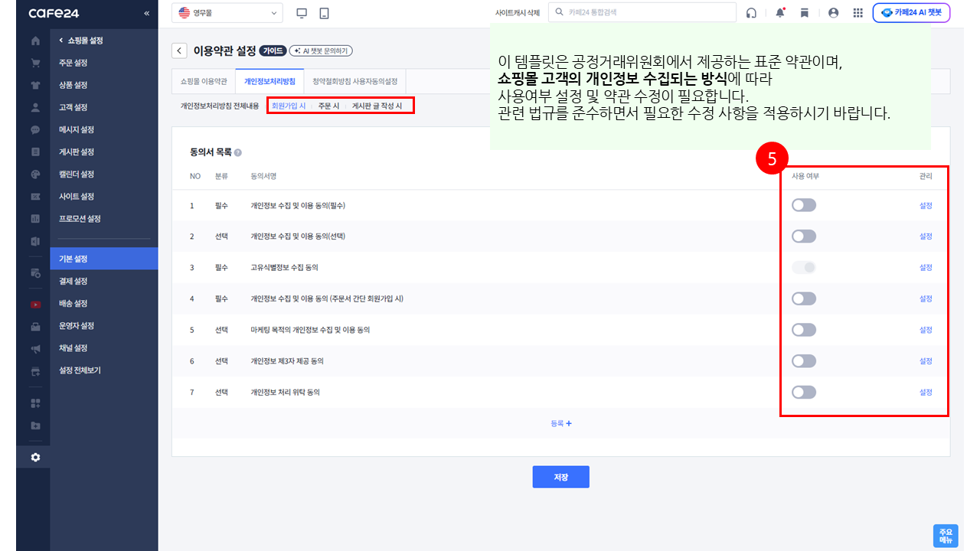
Task: Go back via 쇼핑몰 설정 chevron header
Action: tap(80, 41)
